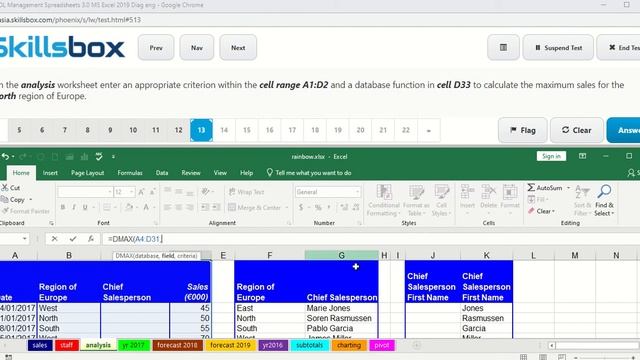Click the Undo arrow in Quick Access
Image resolution: width=640 pixels, height=360 pixels.
point(5,157)
